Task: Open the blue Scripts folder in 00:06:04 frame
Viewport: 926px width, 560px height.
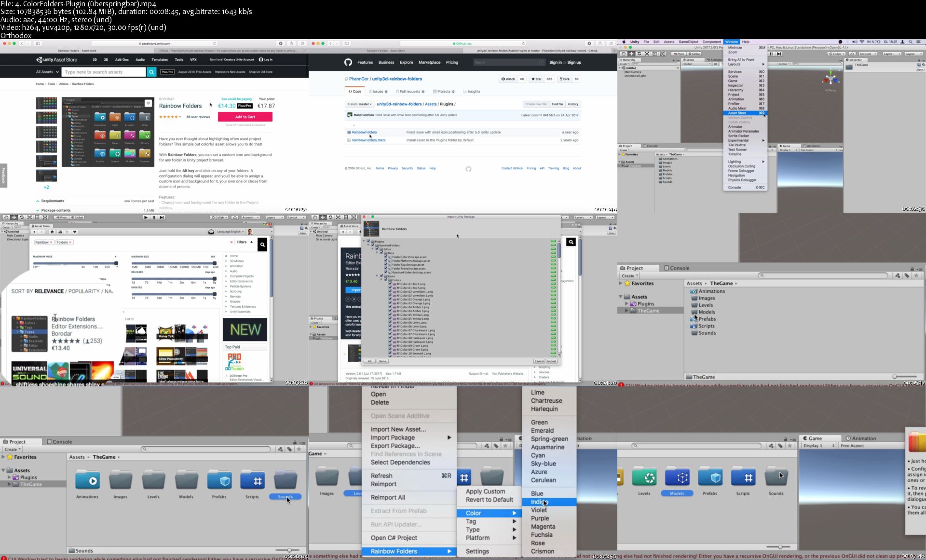Action: 252,480
